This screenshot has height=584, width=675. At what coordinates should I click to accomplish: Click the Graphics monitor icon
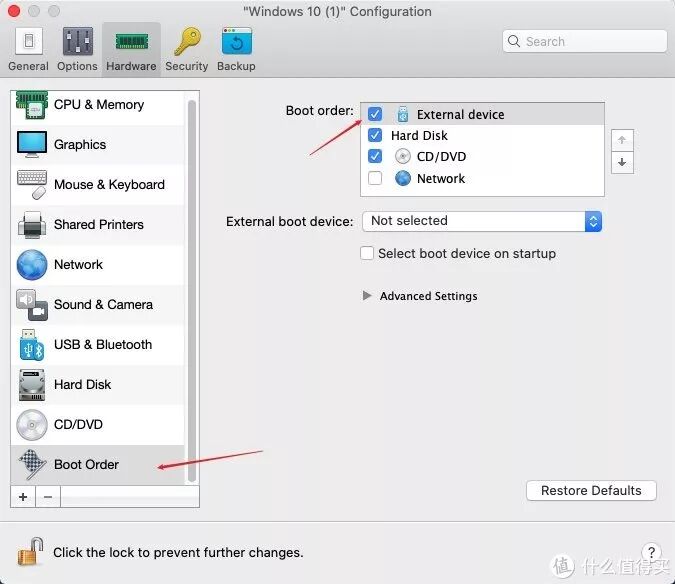pyautogui.click(x=32, y=145)
